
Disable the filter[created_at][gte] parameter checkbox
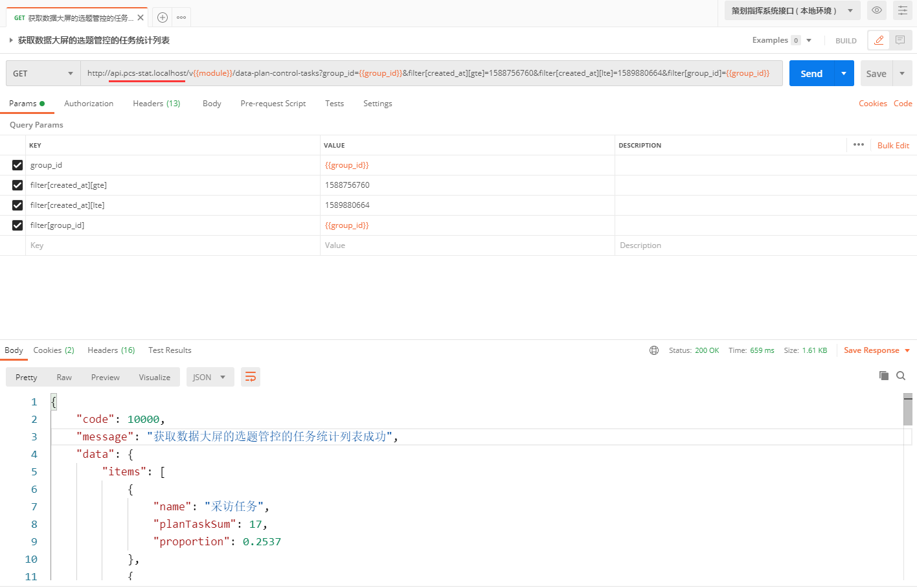[x=17, y=185]
